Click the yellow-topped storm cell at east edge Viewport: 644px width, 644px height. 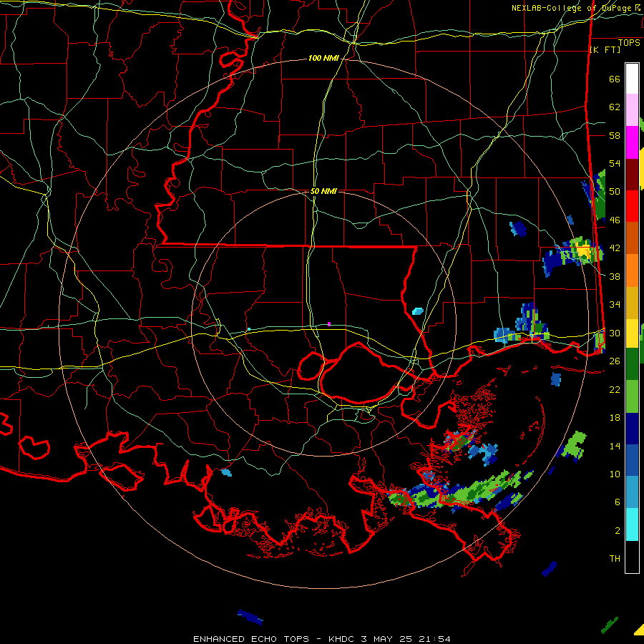[582, 250]
